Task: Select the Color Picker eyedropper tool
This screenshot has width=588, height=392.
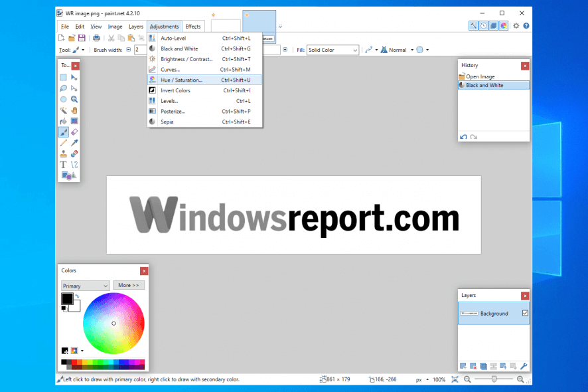Action: tap(74, 143)
